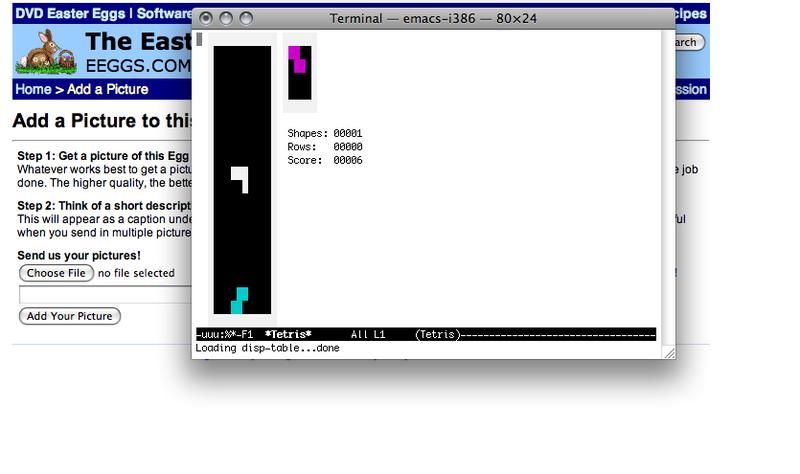Click the magenta next-piece preview

coord(298,59)
